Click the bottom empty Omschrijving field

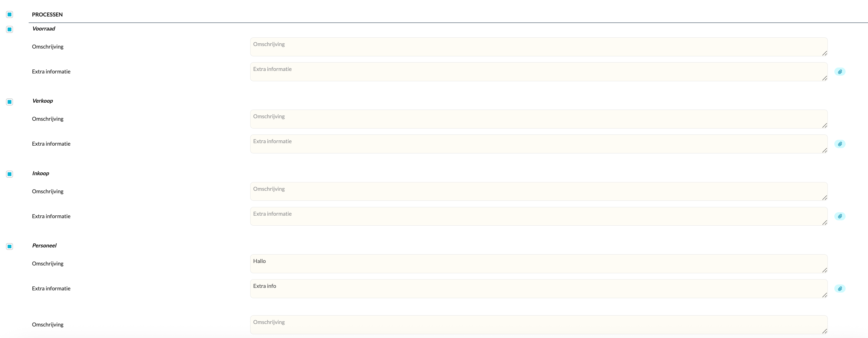pos(538,325)
